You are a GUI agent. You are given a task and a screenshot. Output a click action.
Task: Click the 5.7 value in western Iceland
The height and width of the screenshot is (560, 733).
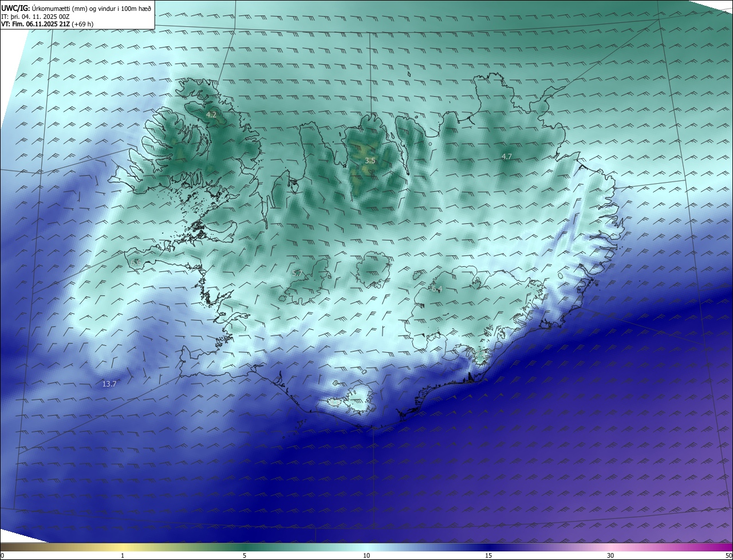(x=297, y=274)
